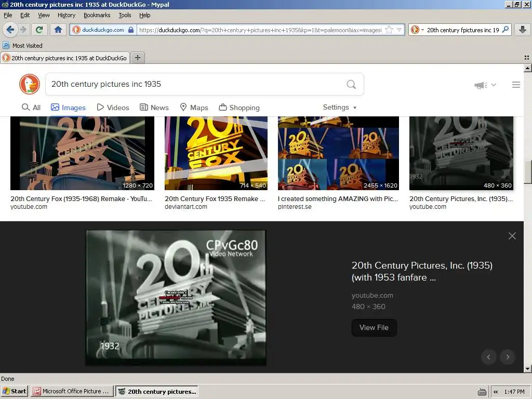Open the 714 × 540 deviantart thumbnail
Screen dimensions: 532x399
tap(216, 153)
